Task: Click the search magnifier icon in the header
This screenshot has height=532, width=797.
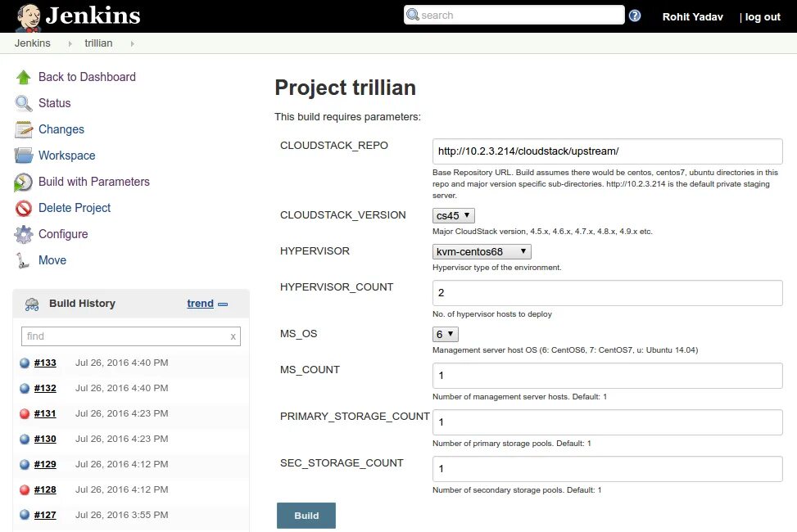Action: 413,15
